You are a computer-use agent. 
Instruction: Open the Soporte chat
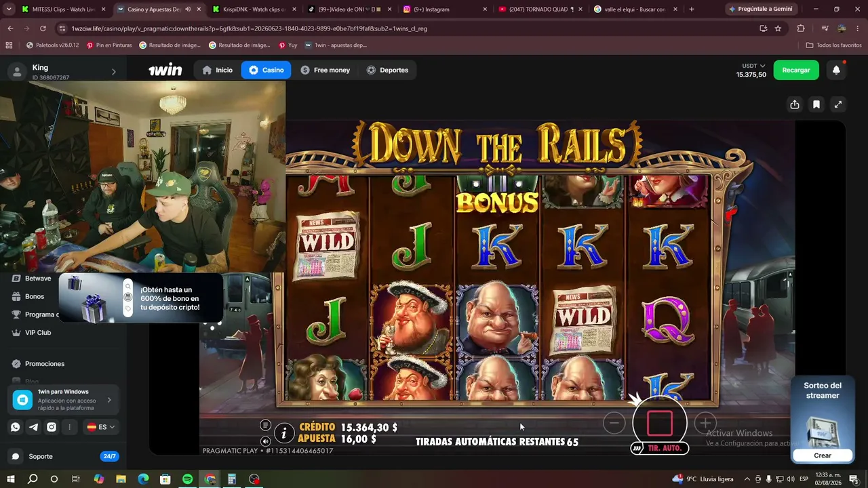coord(40,456)
